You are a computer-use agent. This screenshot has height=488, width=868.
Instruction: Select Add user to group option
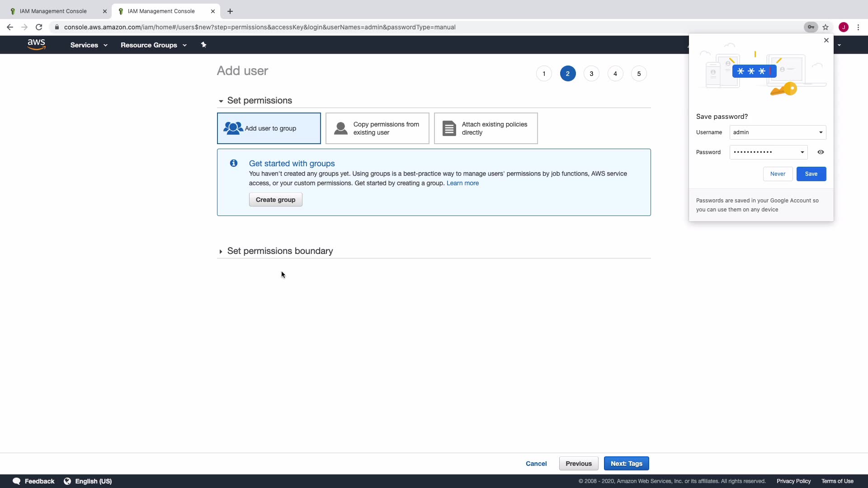(x=269, y=128)
